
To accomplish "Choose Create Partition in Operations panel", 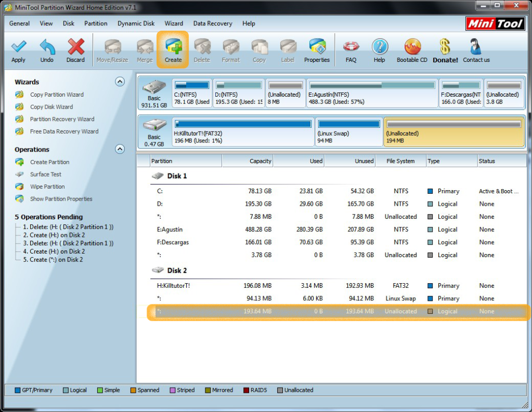I will 49,162.
